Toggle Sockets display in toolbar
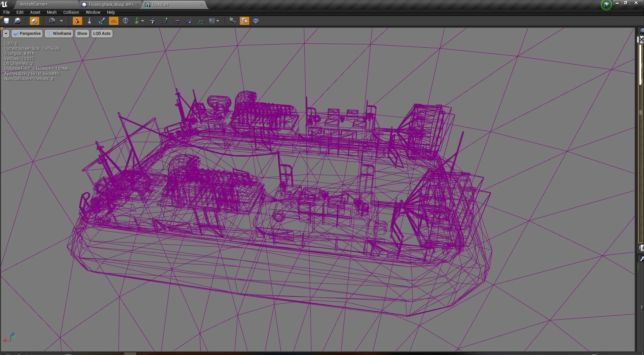Screen dimensions: 644x355 (x=77, y=21)
